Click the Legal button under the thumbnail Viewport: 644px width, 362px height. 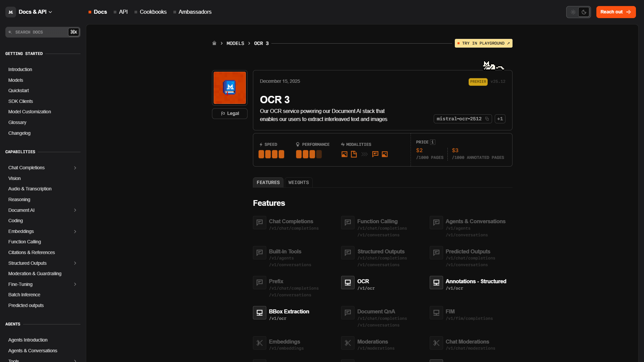click(x=230, y=114)
